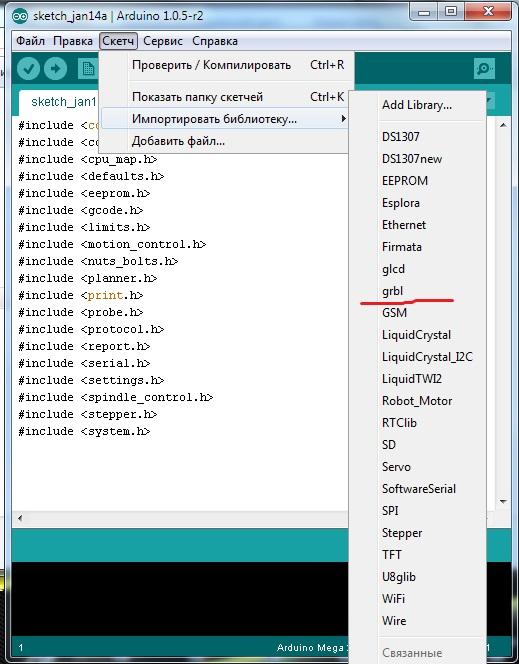Open the Сервис menu
519x664 pixels.
pyautogui.click(x=163, y=41)
